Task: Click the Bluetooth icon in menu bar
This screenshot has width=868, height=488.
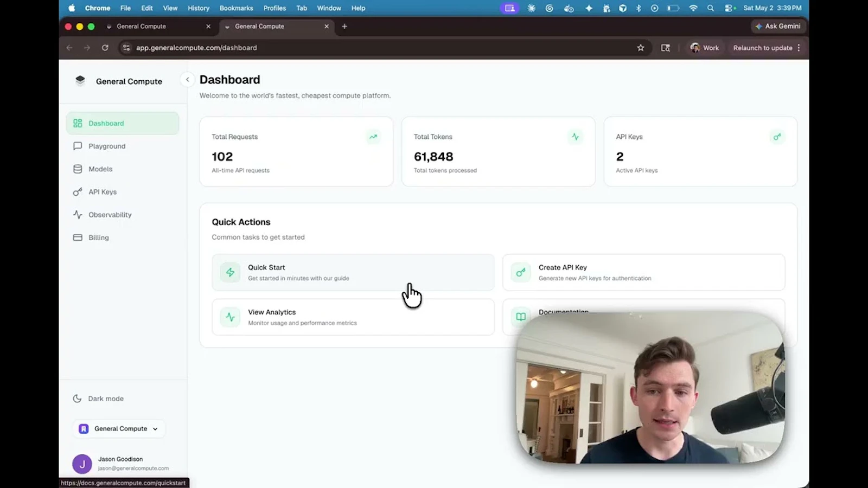Action: [x=639, y=8]
